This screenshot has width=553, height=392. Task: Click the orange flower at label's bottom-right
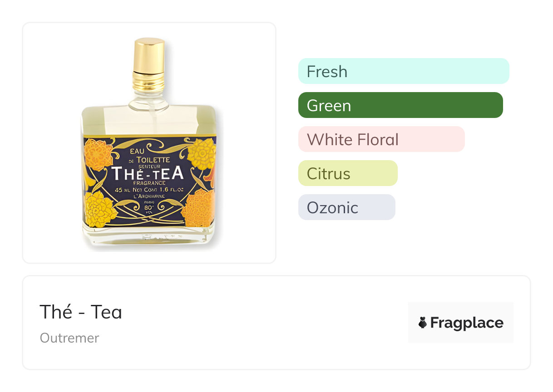coord(197,208)
